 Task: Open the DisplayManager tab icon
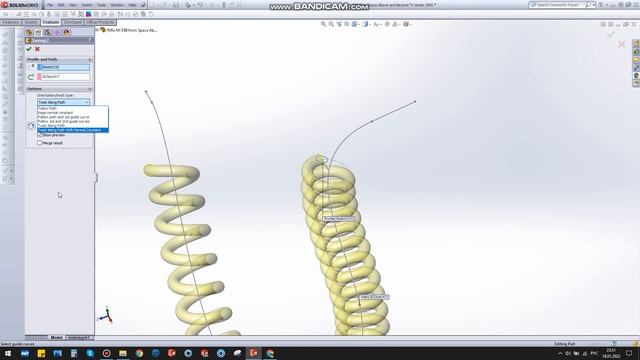(67, 32)
